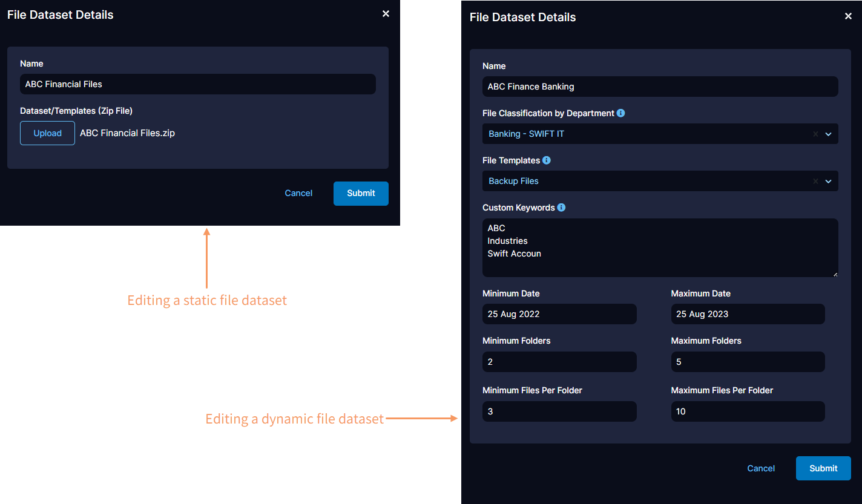Cancel editing the dynamic file dataset
This screenshot has width=862, height=504.
760,468
